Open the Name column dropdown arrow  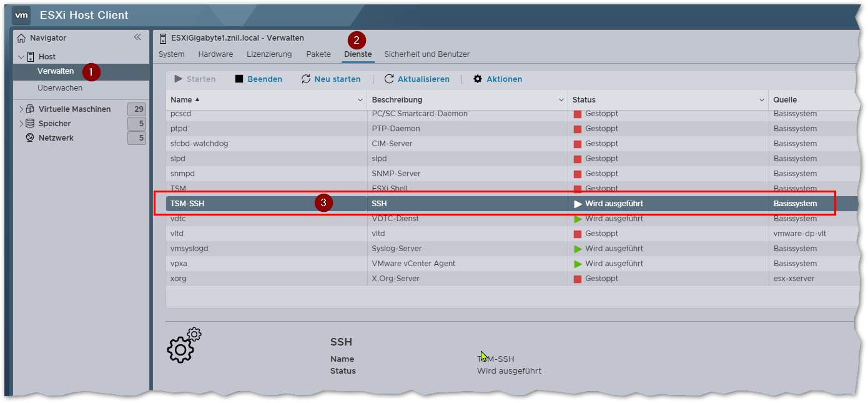pos(360,100)
